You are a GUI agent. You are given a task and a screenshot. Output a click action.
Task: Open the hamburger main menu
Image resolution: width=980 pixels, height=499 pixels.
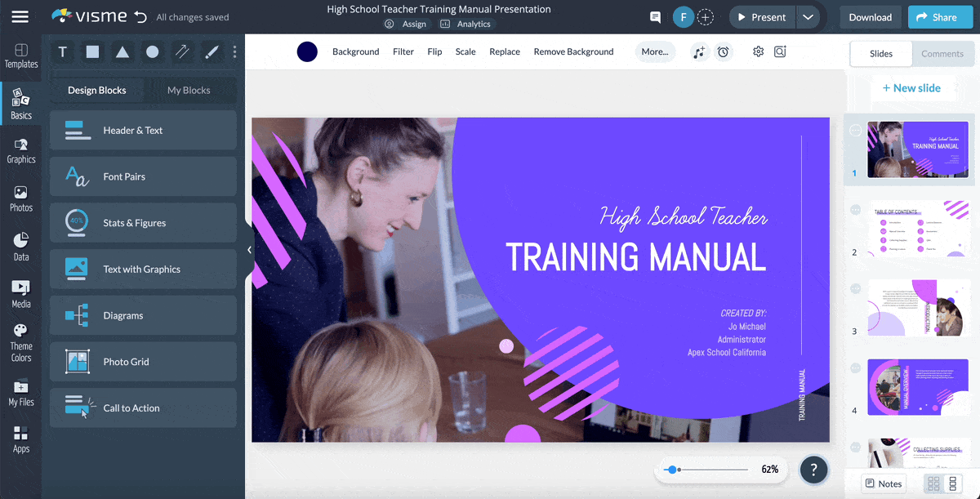pyautogui.click(x=20, y=17)
